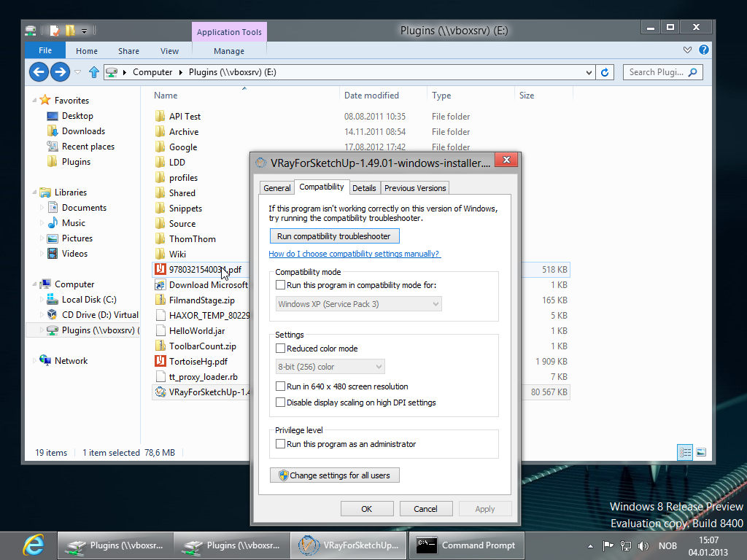
Task: Select the VRayForSketchUp installer file icon
Action: [160, 392]
